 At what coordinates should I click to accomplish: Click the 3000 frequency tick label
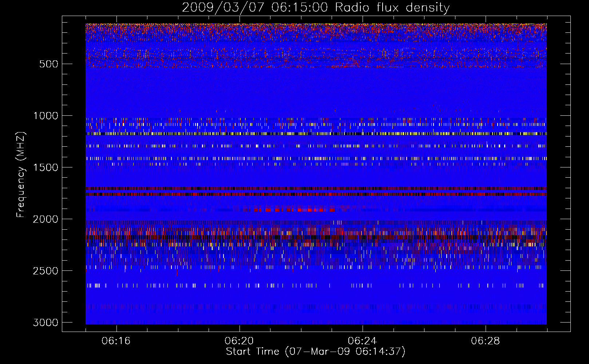46,323
